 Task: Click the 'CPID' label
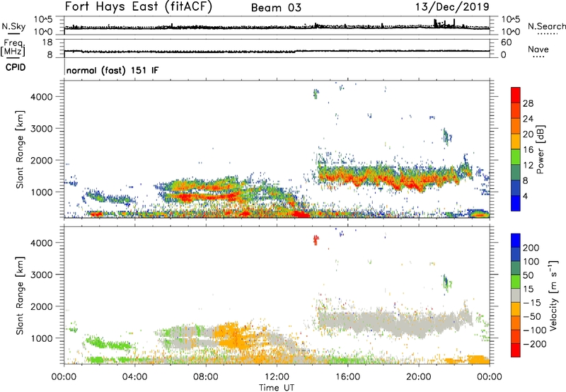pos(16,67)
